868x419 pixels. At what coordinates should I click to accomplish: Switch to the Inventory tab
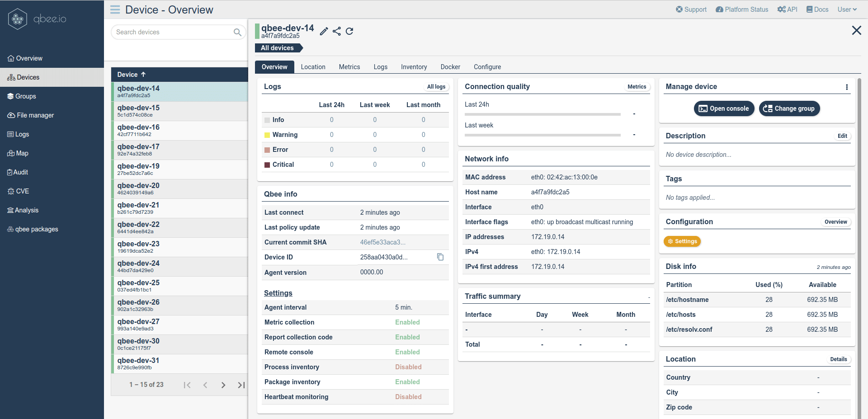(414, 67)
